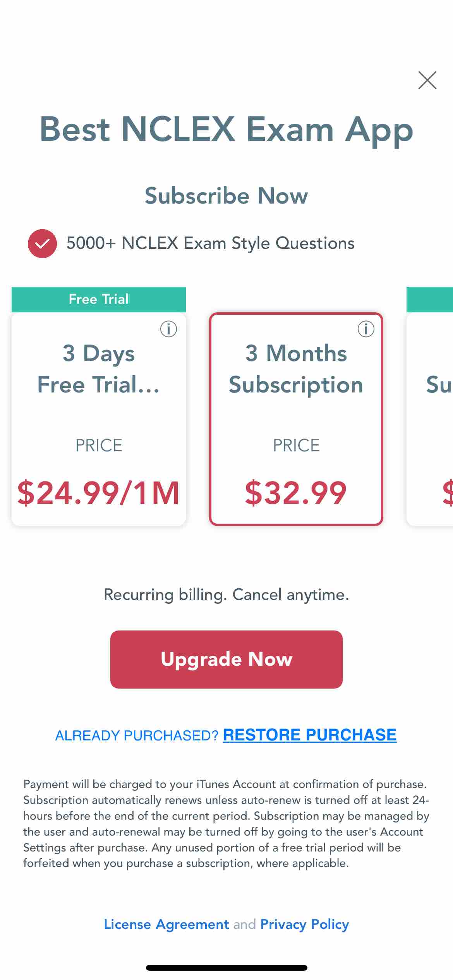Tap the green banner above the third plan
The height and width of the screenshot is (980, 453).
(x=430, y=299)
